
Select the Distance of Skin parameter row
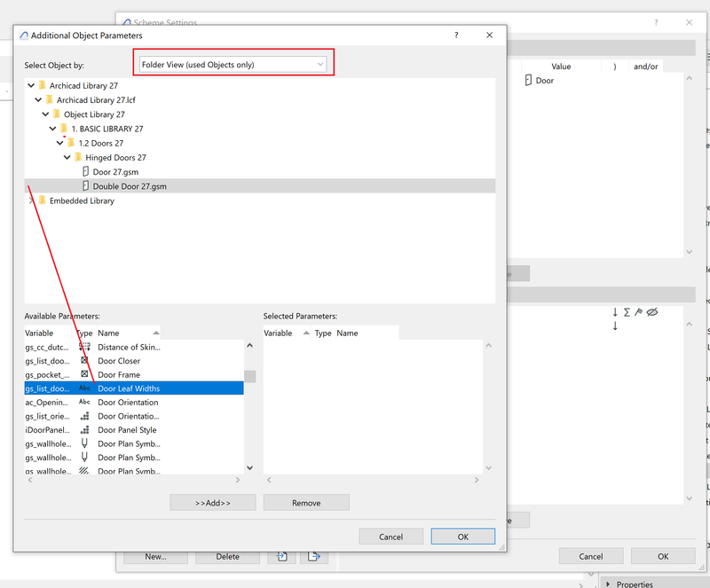tap(134, 347)
